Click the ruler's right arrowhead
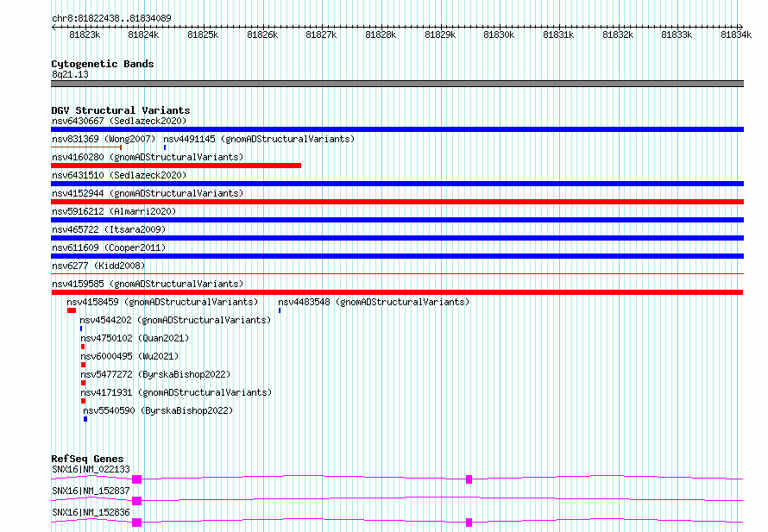This screenshot has height=532, width=768. (x=740, y=27)
